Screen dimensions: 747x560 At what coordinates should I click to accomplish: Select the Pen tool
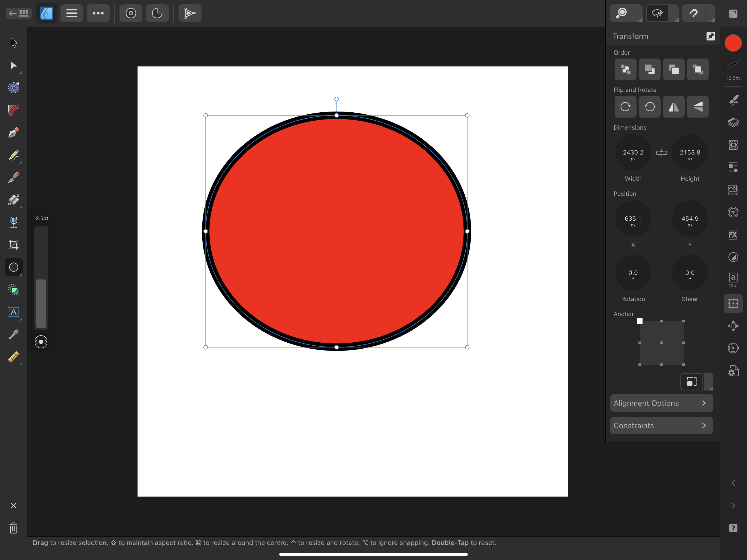point(13,133)
